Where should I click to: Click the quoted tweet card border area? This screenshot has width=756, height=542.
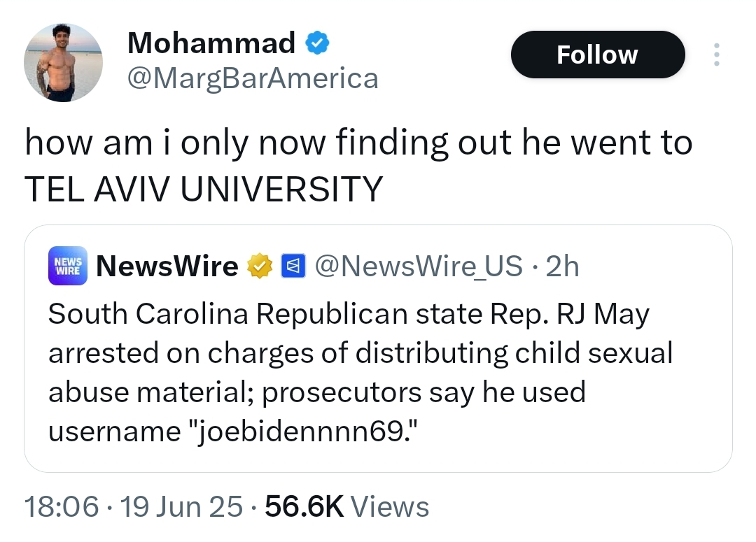[x=378, y=348]
